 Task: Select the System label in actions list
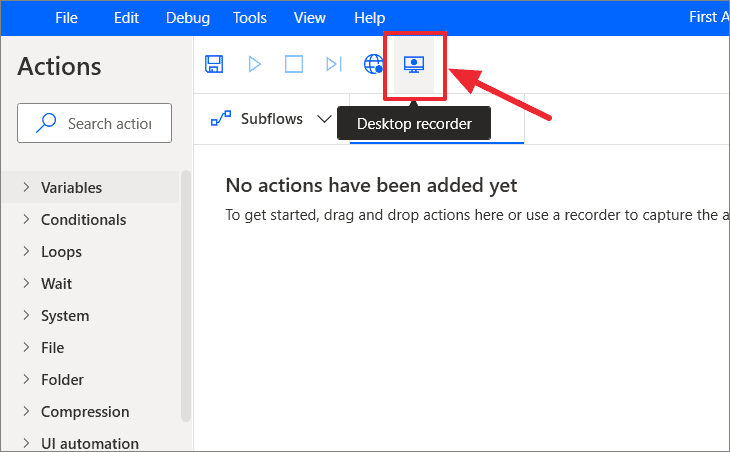pyautogui.click(x=65, y=316)
